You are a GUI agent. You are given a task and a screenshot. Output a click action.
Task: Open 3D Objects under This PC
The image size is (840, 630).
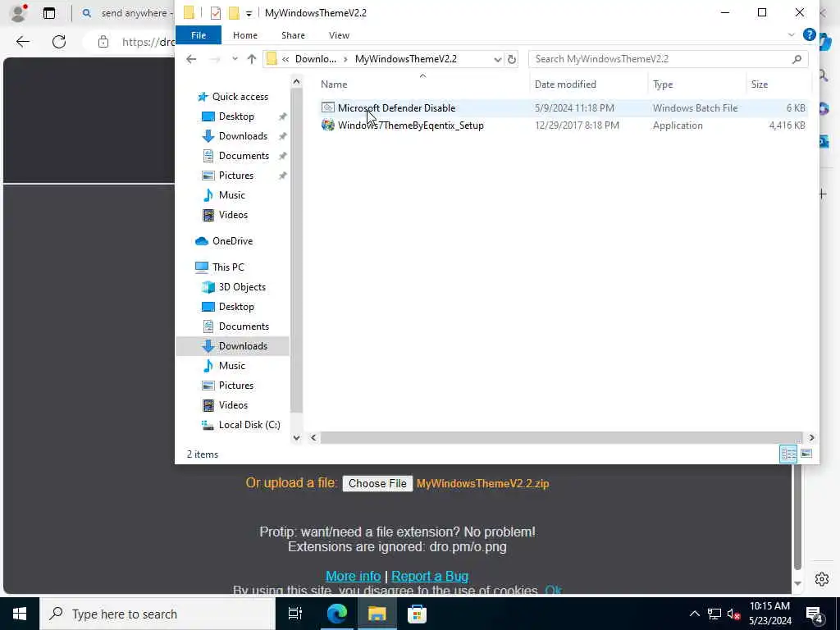tap(242, 287)
